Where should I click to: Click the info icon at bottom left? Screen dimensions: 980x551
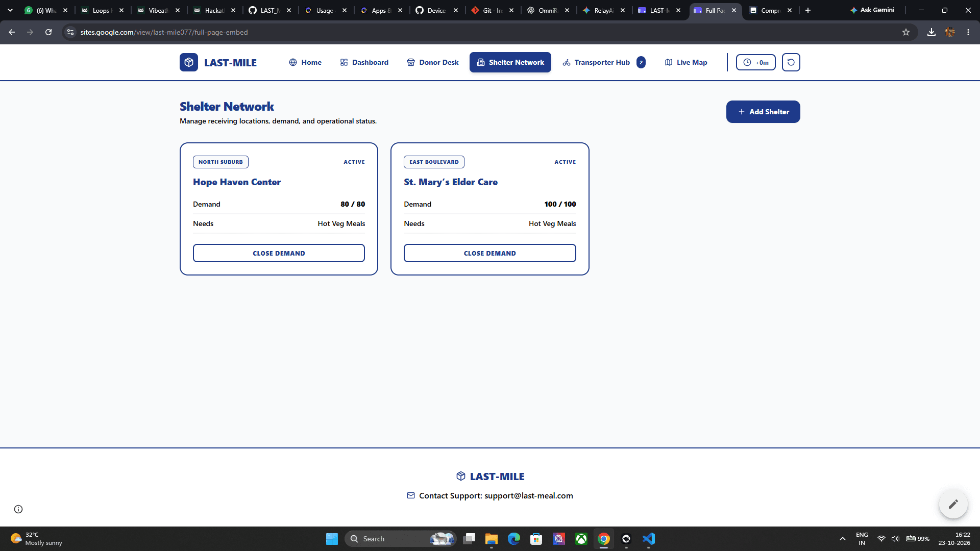18,509
